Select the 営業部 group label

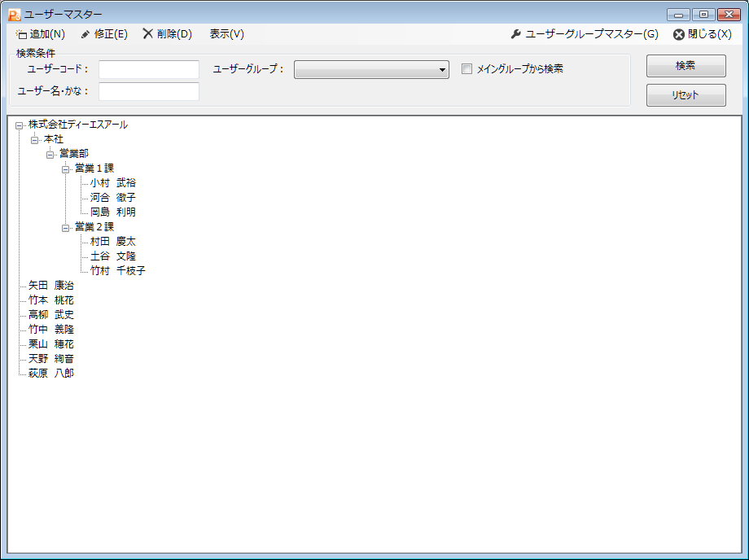(x=74, y=154)
